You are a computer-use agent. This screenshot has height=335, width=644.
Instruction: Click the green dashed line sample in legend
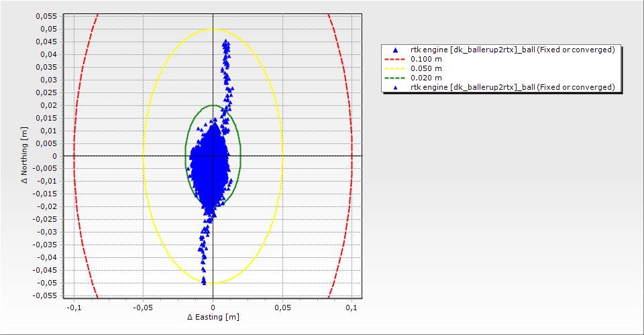[x=394, y=78]
